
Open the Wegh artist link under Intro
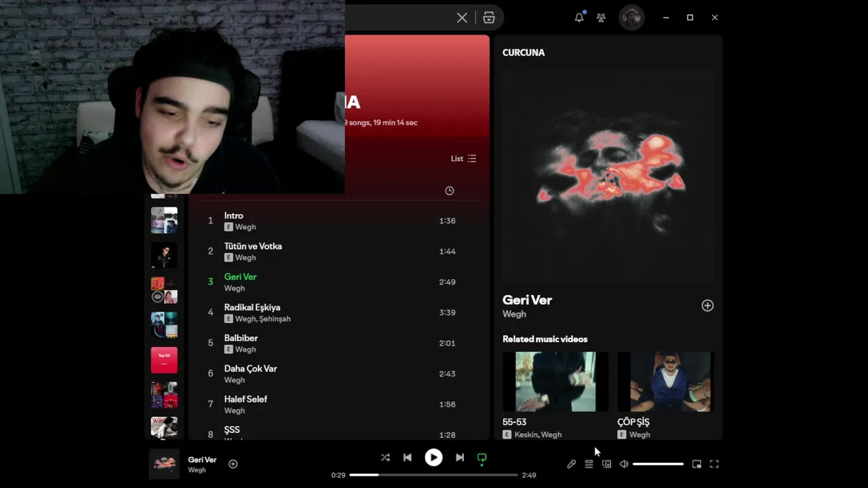[245, 227]
